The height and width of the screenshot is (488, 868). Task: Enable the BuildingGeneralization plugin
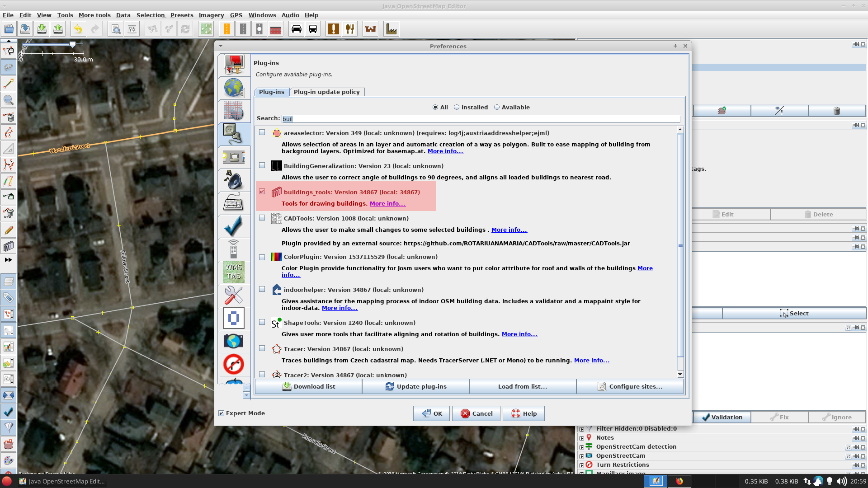click(262, 165)
